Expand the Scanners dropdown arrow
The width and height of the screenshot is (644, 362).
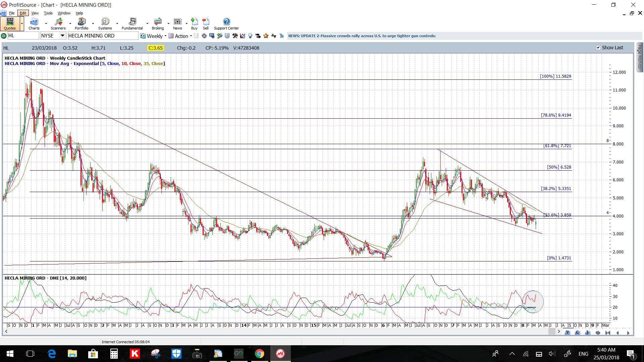point(70,23)
